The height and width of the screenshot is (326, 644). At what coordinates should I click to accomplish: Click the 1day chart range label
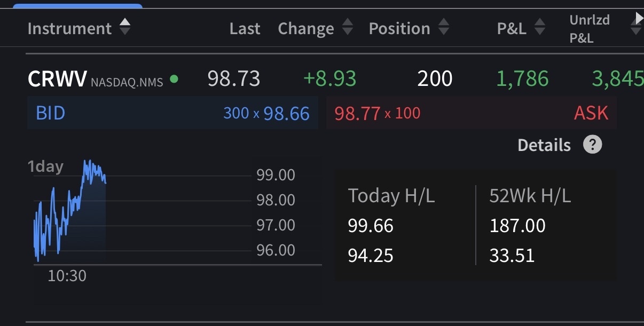pyautogui.click(x=45, y=166)
